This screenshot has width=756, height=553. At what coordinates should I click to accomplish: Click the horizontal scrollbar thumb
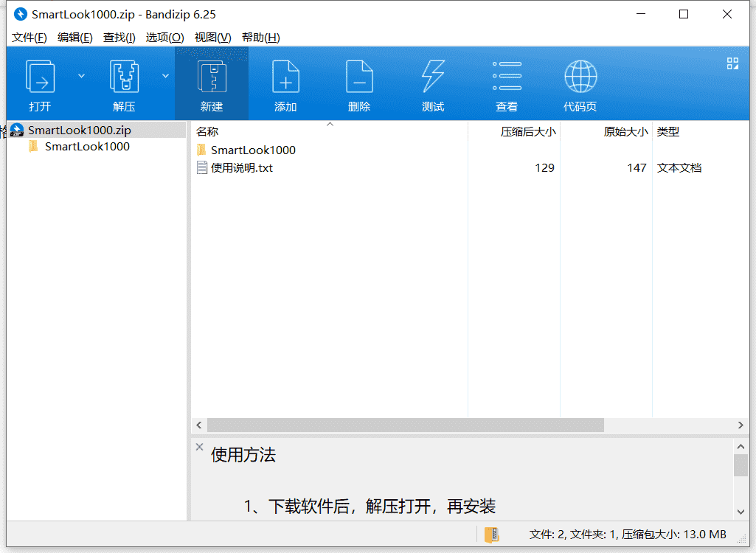point(406,425)
